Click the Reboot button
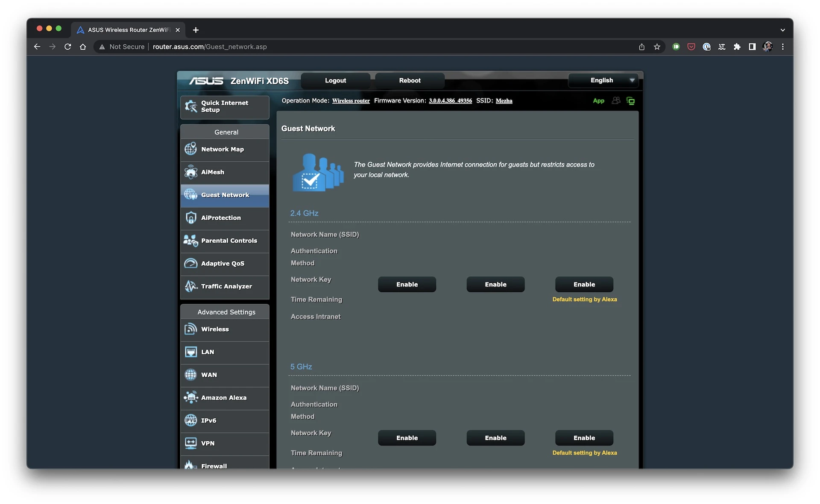Image resolution: width=820 pixels, height=504 pixels. point(410,80)
